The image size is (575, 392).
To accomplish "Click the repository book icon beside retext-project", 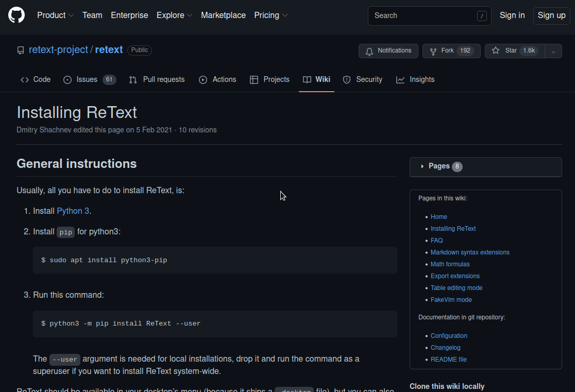I will [21, 50].
